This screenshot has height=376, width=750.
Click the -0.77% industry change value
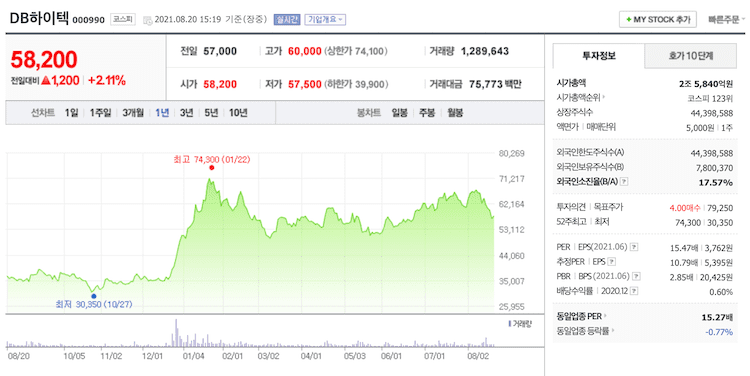(x=719, y=332)
